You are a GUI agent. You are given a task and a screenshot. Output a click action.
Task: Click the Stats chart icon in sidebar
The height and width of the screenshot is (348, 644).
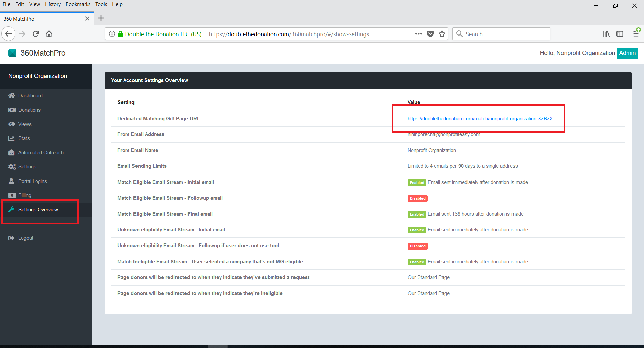click(11, 138)
